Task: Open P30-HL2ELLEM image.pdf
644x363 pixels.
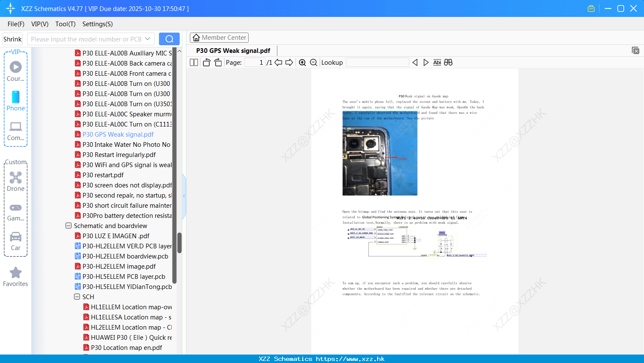Action: click(115, 267)
